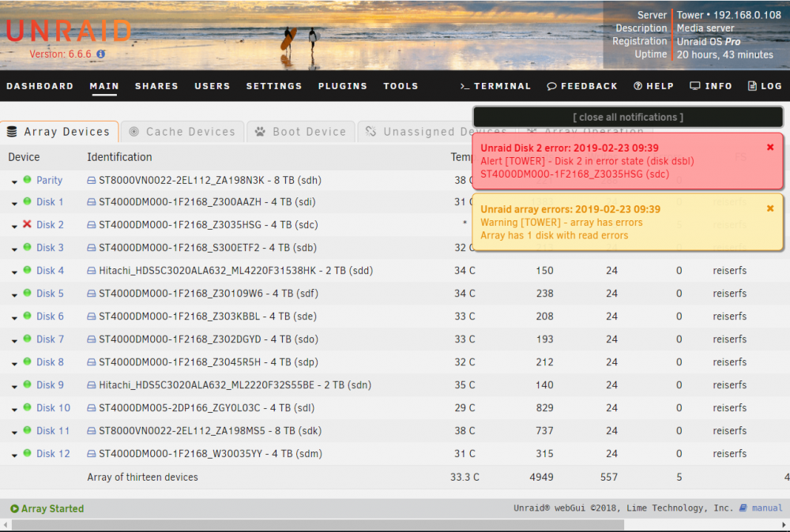Image resolution: width=790 pixels, height=532 pixels.
Task: Launch the Terminal from the header
Action: (x=495, y=86)
